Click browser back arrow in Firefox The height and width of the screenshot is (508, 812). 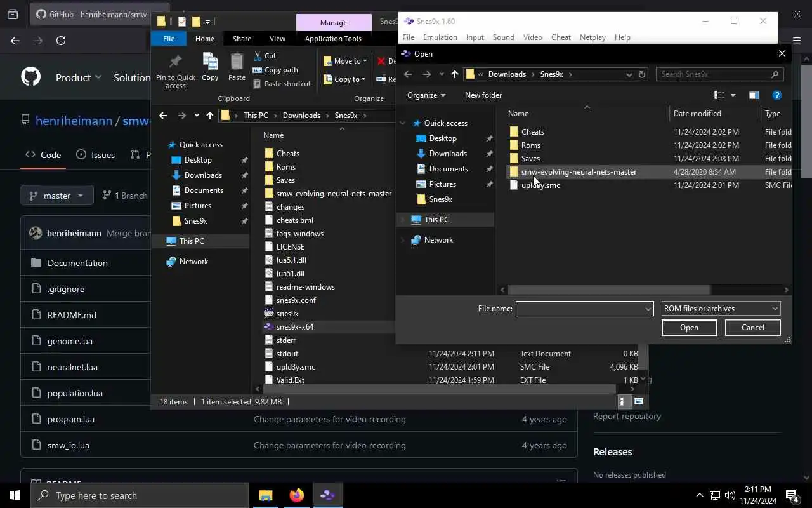(x=15, y=41)
